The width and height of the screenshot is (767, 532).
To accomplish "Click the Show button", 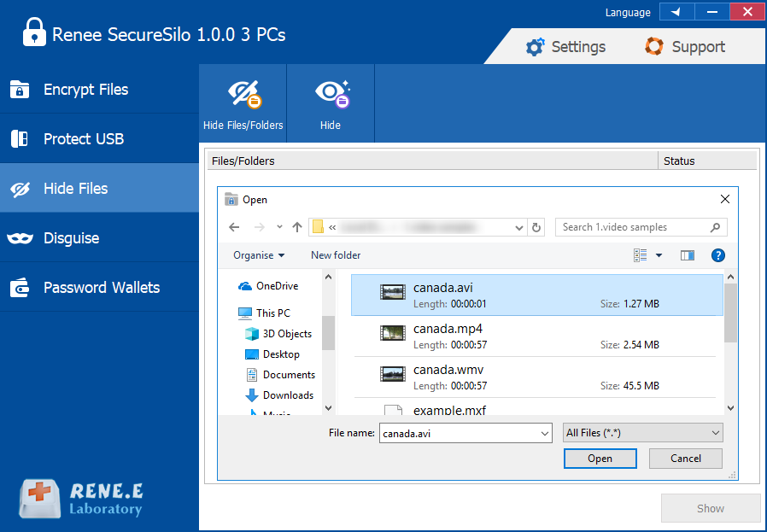I will [x=711, y=509].
